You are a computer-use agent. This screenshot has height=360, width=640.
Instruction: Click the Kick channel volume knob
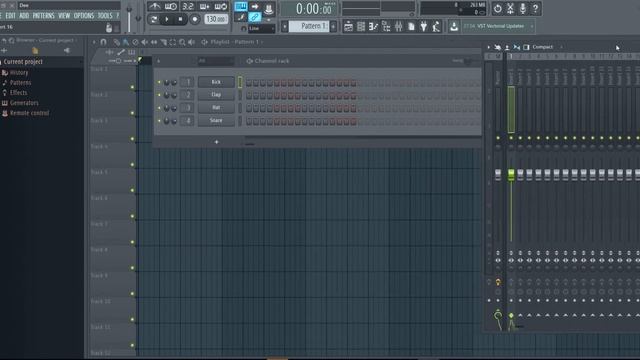pos(167,82)
